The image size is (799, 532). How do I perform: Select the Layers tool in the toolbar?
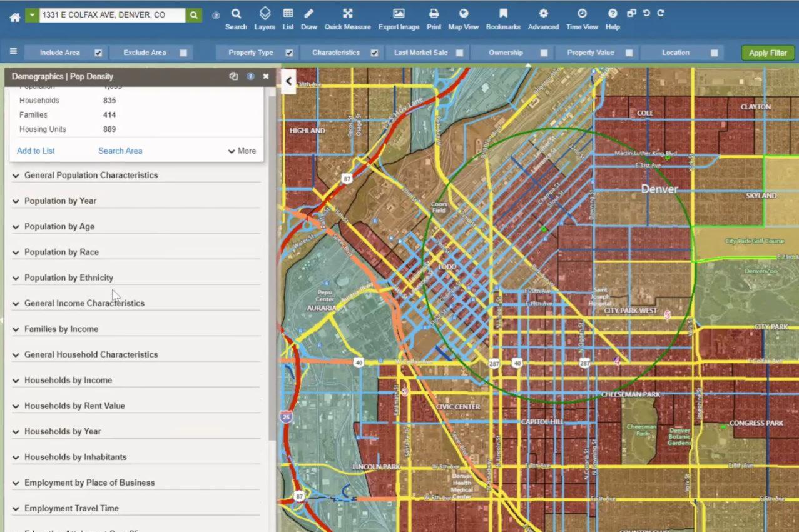[x=264, y=18]
